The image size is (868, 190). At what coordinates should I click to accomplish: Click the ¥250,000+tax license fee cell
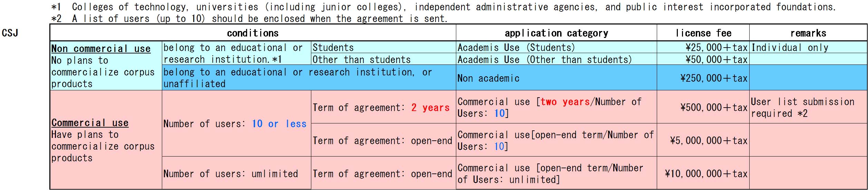713,78
